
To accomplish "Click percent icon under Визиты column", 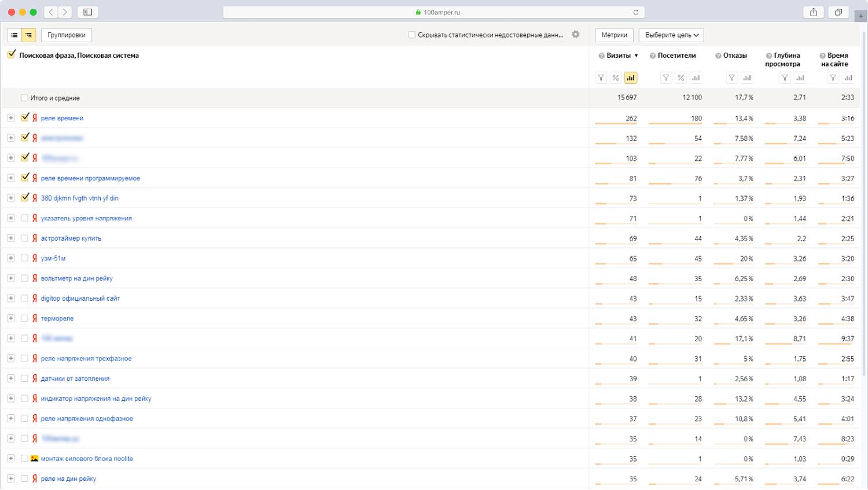I will click(x=616, y=78).
